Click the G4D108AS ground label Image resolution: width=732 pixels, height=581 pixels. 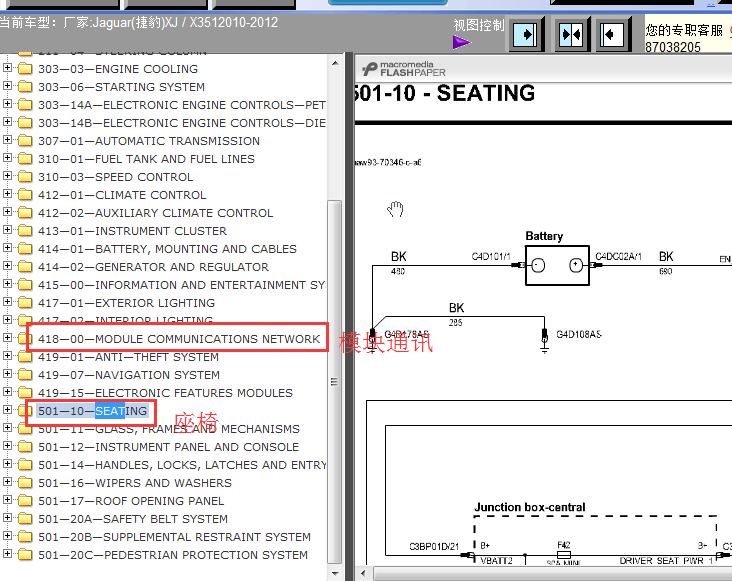[x=579, y=334]
